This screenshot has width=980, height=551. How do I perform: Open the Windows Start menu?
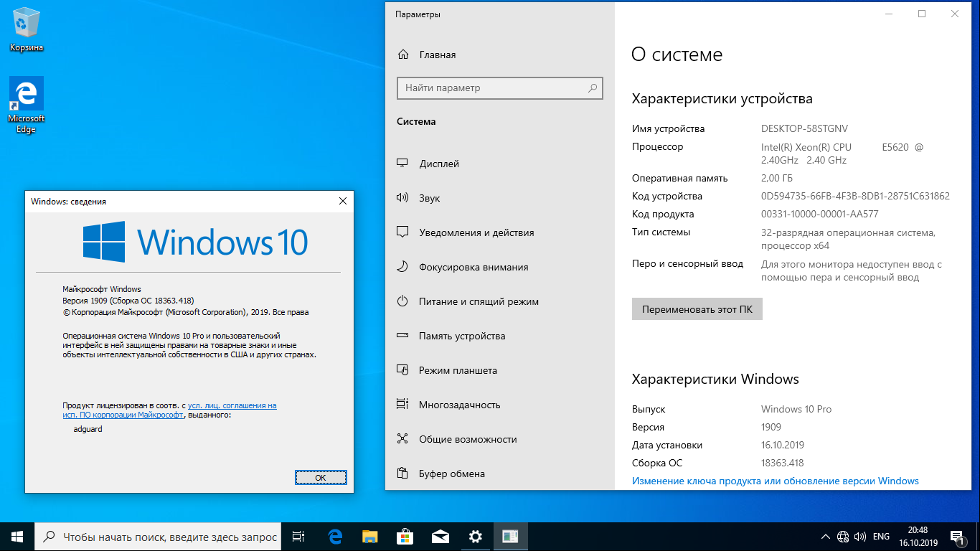pyautogui.click(x=17, y=536)
